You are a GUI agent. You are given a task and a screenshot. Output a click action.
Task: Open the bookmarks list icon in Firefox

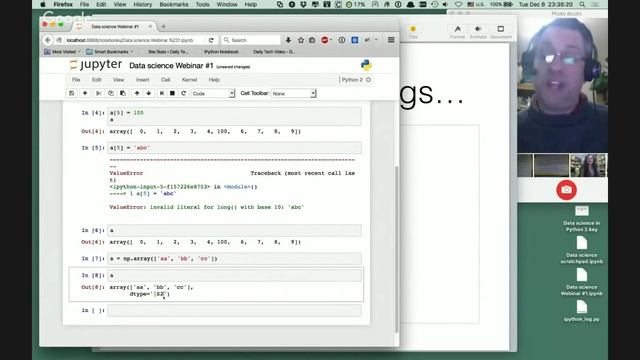click(312, 40)
